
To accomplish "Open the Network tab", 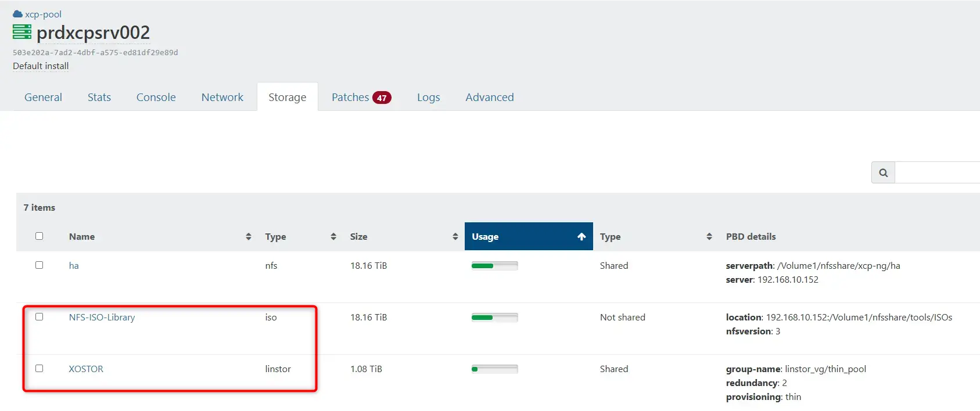I will 222,97.
